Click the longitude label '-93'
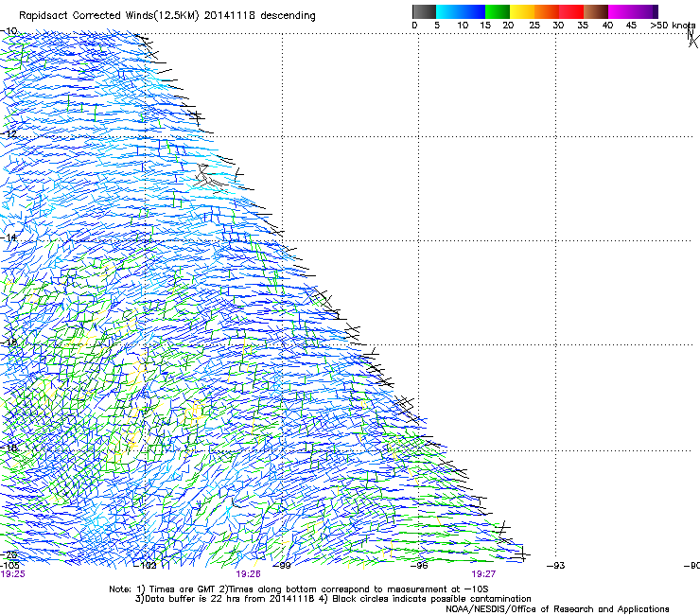Viewport: 700px width, 615px height. coord(556,566)
